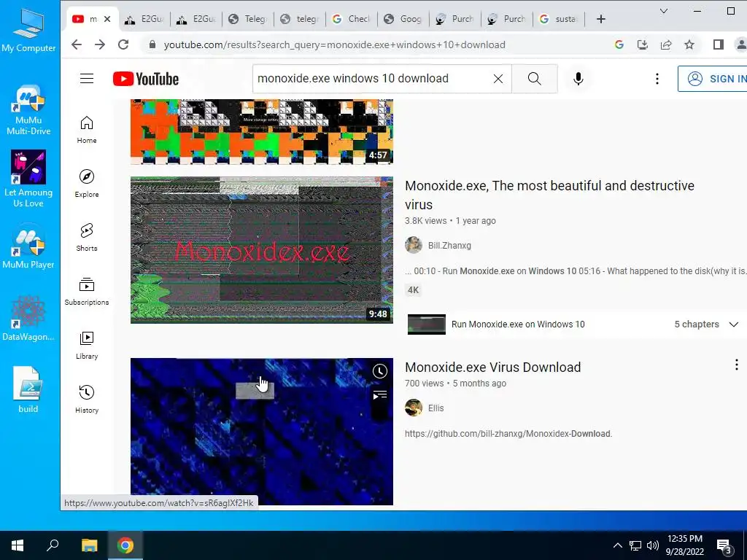Open a new browser tab
Screen dimensions: 747x560
click(x=601, y=19)
